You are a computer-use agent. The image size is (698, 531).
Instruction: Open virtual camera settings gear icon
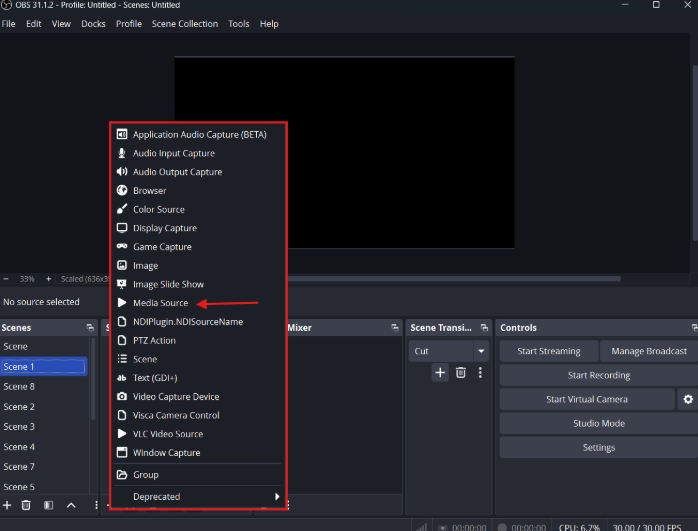click(687, 399)
